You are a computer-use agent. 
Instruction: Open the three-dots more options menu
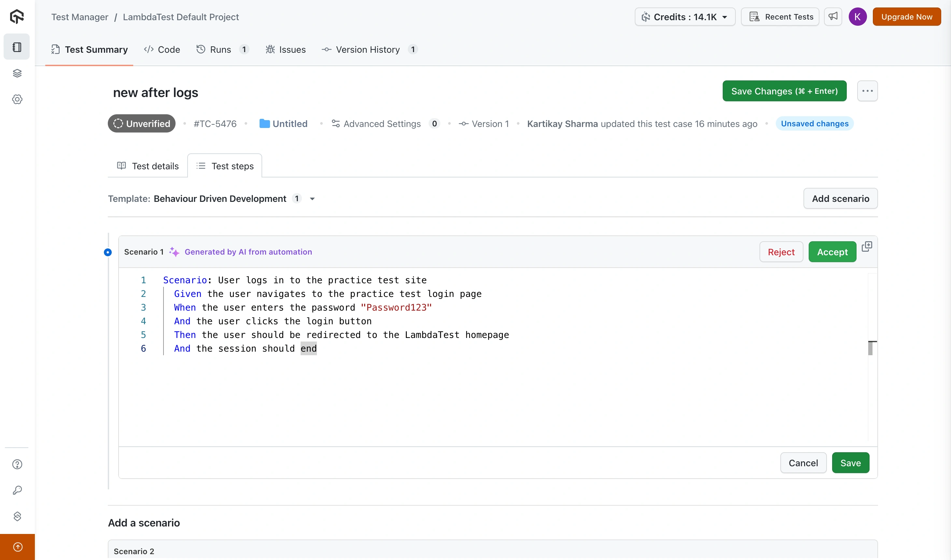[867, 91]
